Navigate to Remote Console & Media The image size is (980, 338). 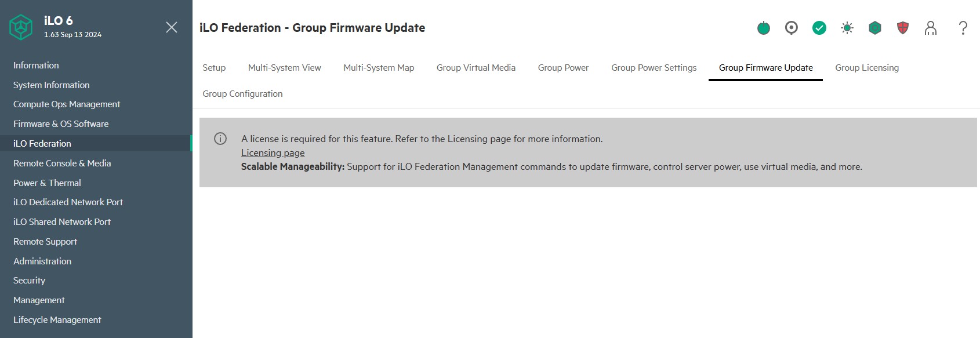62,163
